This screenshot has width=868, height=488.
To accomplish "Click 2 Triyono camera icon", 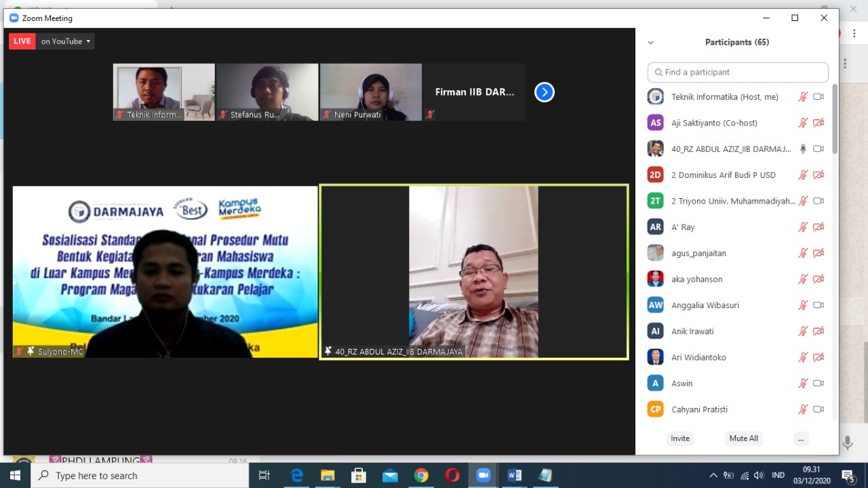I will point(818,201).
